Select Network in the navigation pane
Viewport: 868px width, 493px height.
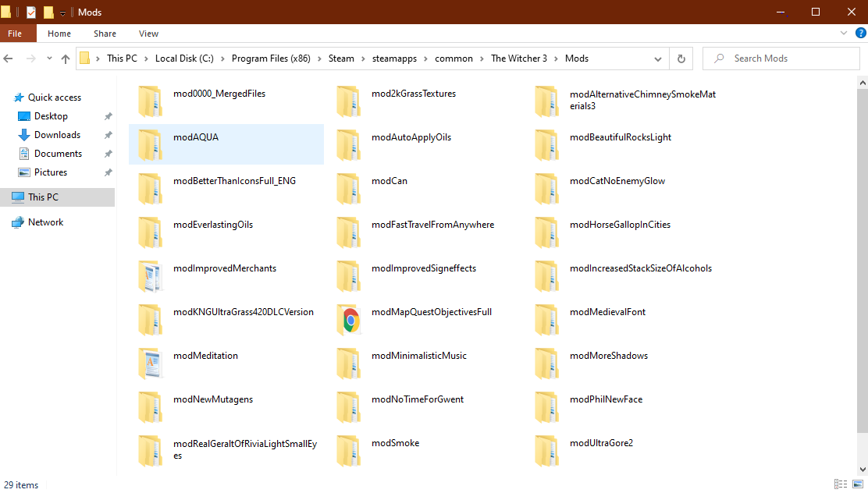coord(45,222)
